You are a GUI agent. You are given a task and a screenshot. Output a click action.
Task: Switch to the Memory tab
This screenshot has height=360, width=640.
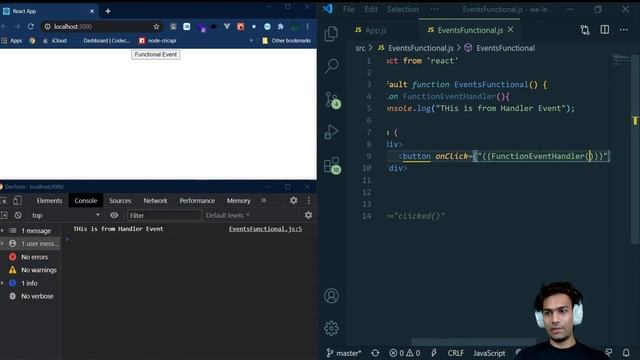pos(238,200)
